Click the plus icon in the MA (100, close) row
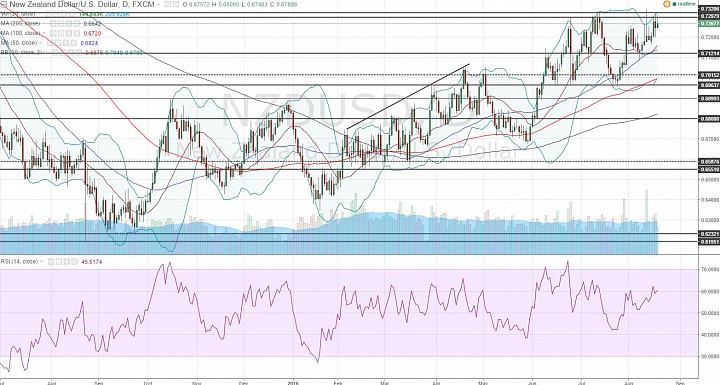720x385 pixels. pos(69,33)
